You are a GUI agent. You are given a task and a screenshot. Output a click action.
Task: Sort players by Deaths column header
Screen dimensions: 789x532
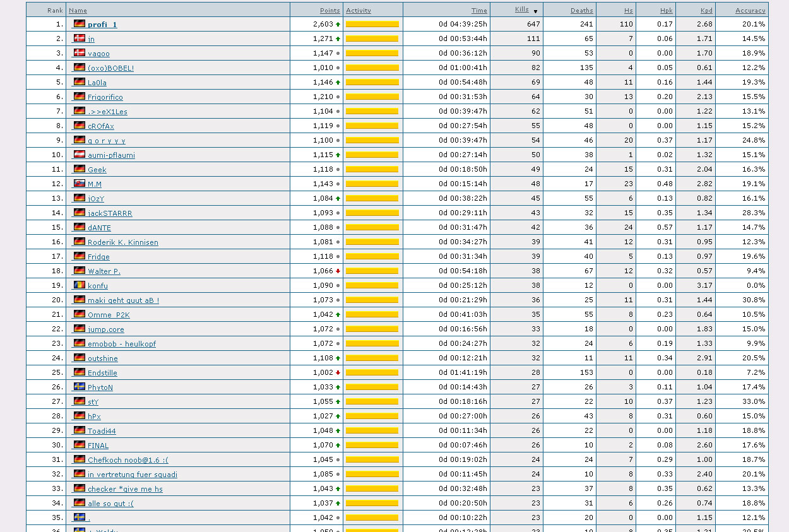point(581,10)
